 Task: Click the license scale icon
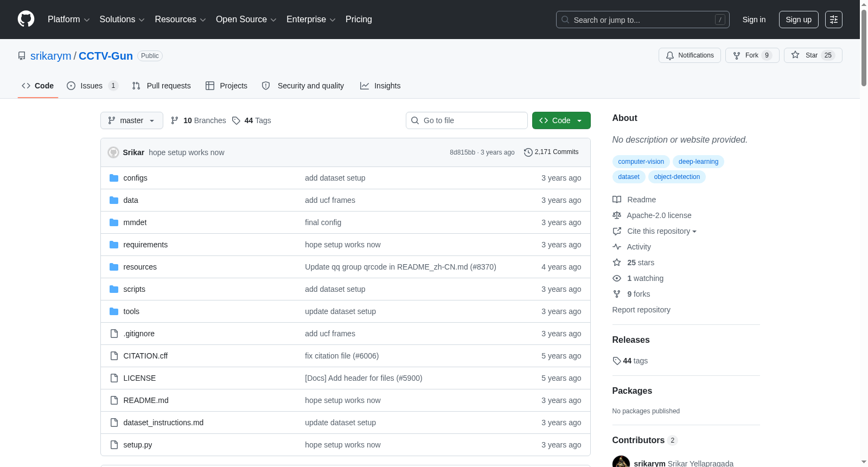pyautogui.click(x=617, y=215)
